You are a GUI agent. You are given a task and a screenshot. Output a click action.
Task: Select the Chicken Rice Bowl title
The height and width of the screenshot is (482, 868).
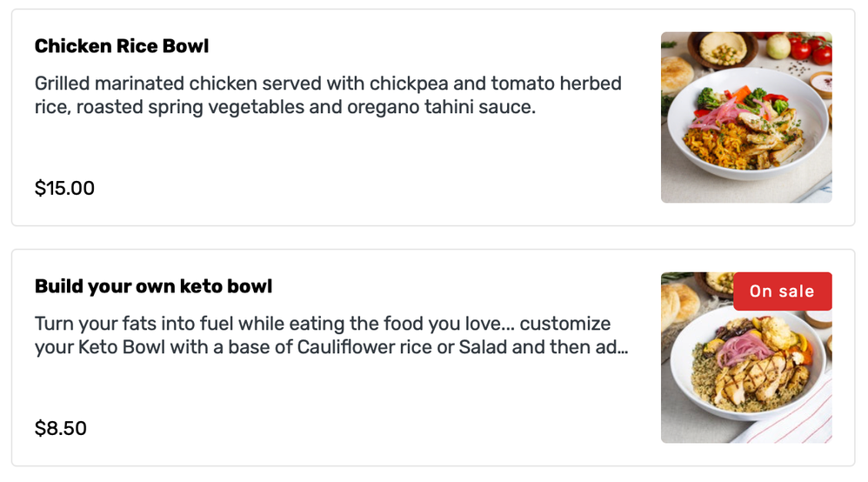click(122, 46)
